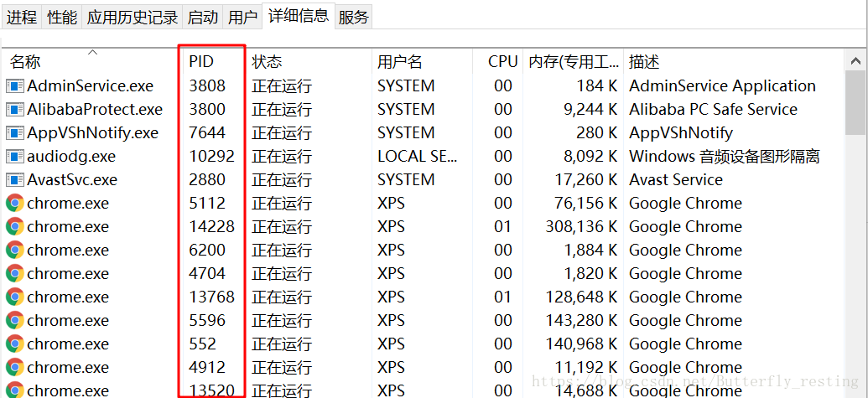
Task: Click the AdminService.exe process icon
Action: 15,86
